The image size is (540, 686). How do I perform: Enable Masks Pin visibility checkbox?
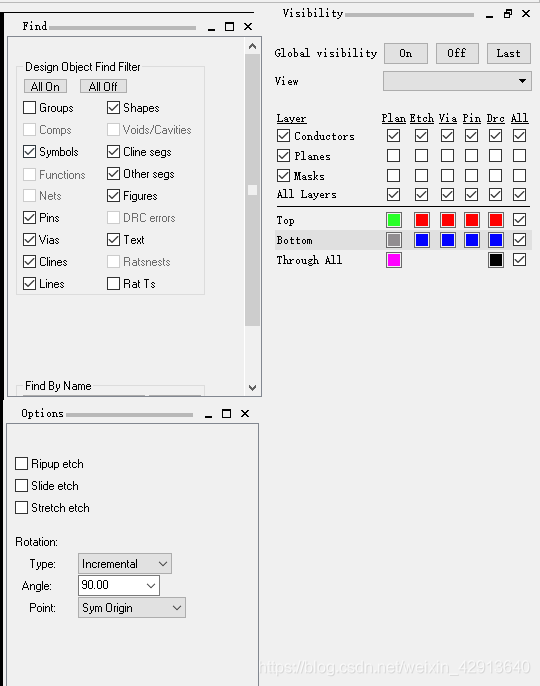[x=471, y=175]
